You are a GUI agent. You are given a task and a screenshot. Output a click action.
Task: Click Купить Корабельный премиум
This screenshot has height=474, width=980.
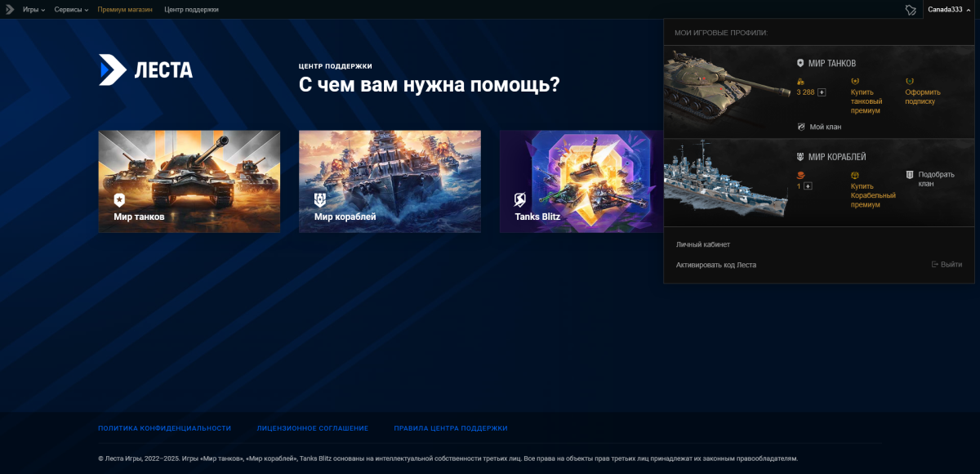click(873, 195)
